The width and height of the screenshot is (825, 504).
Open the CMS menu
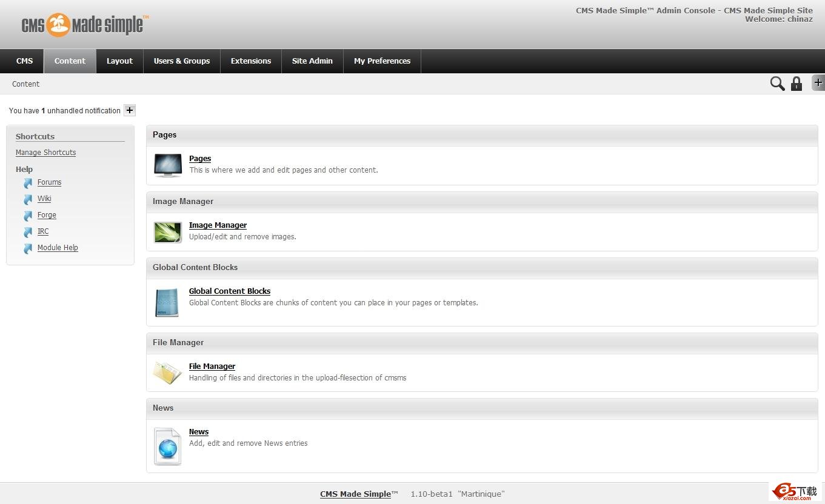[x=25, y=61]
